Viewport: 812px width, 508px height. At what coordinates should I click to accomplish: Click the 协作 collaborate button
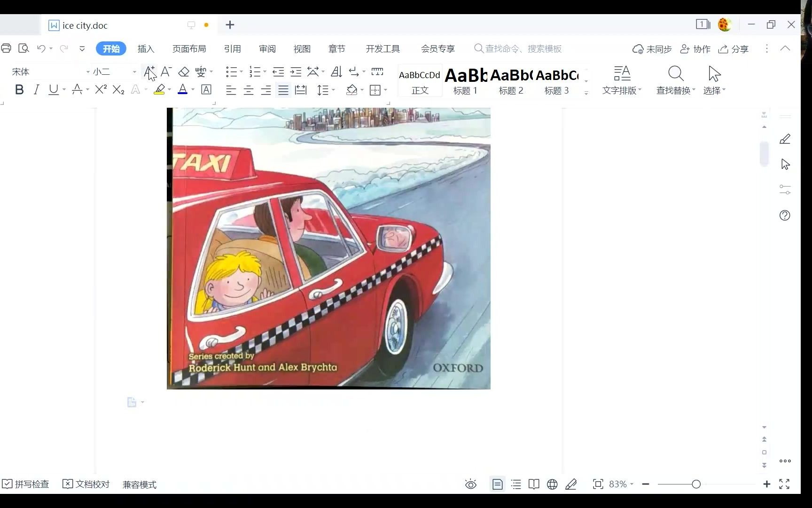695,49
